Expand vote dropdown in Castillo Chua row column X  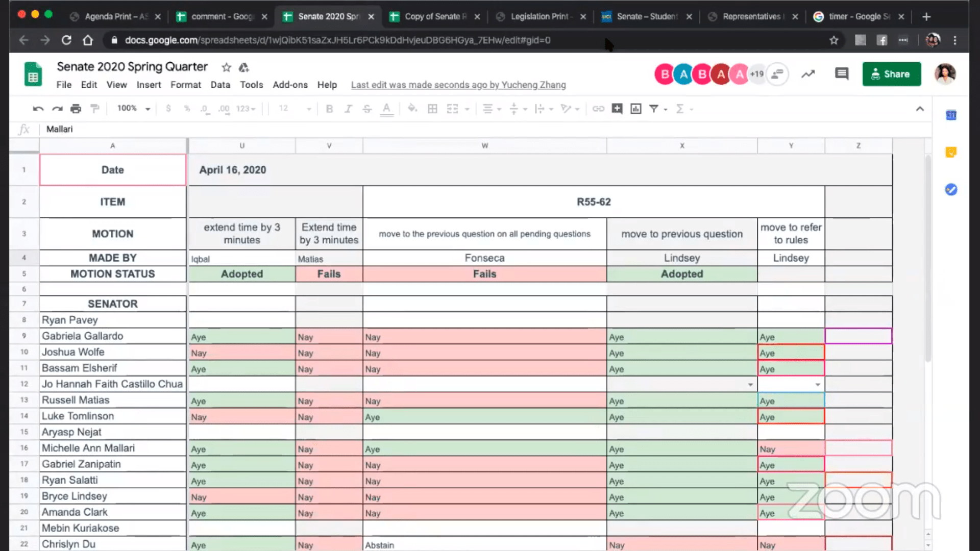[x=750, y=384]
